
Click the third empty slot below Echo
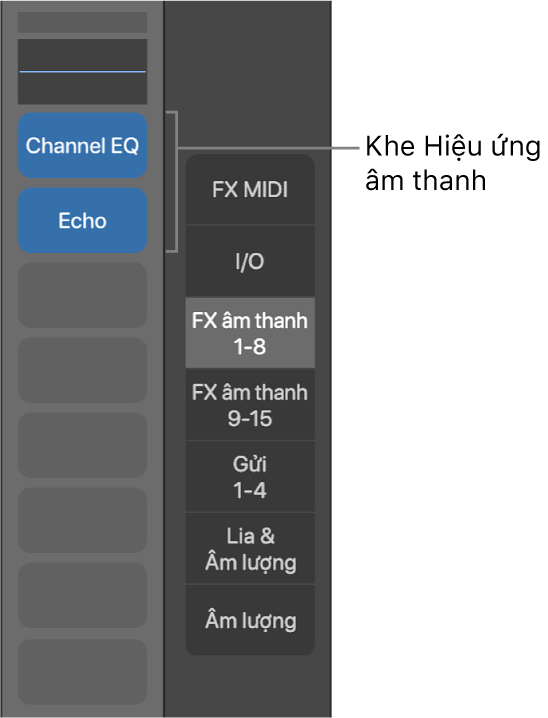pyautogui.click(x=82, y=446)
